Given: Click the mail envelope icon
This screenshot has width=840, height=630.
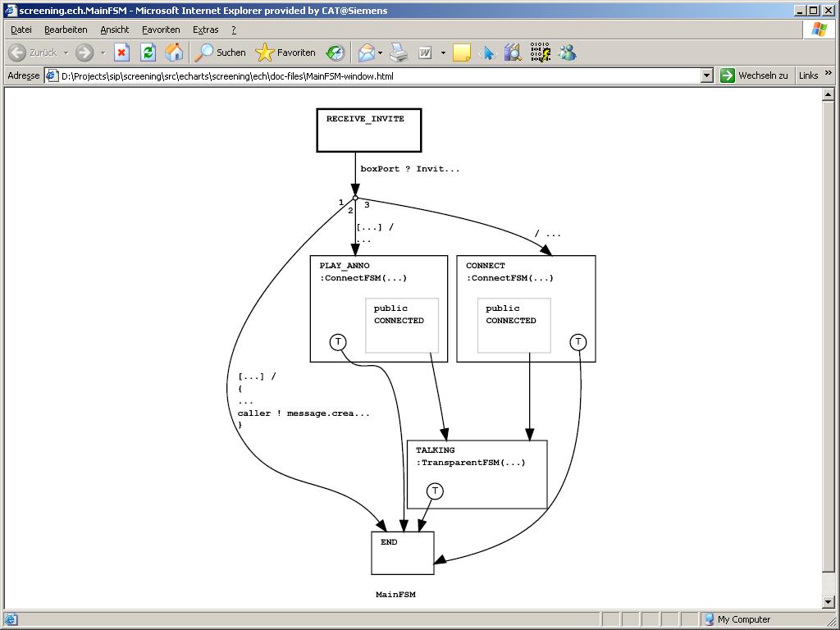Looking at the screenshot, I should coord(367,52).
